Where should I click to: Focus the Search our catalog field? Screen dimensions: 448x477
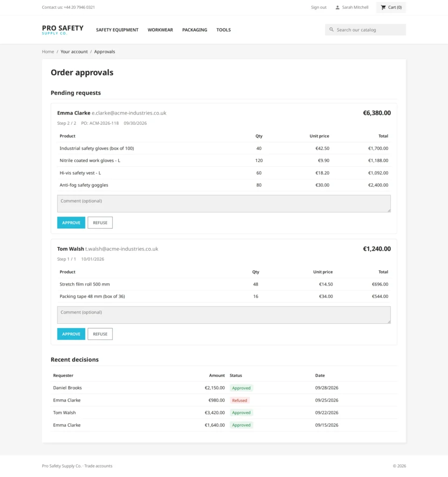(x=365, y=30)
